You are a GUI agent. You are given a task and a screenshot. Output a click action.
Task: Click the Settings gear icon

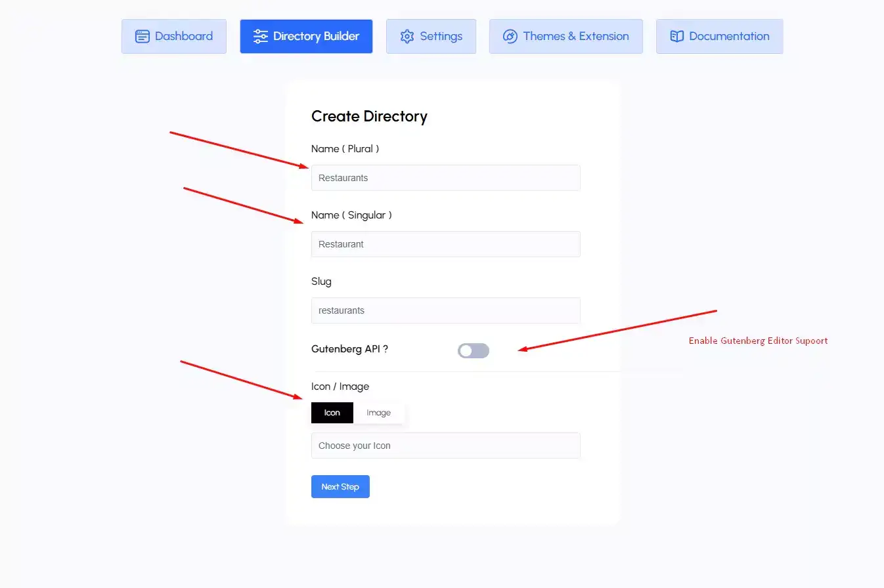point(407,36)
